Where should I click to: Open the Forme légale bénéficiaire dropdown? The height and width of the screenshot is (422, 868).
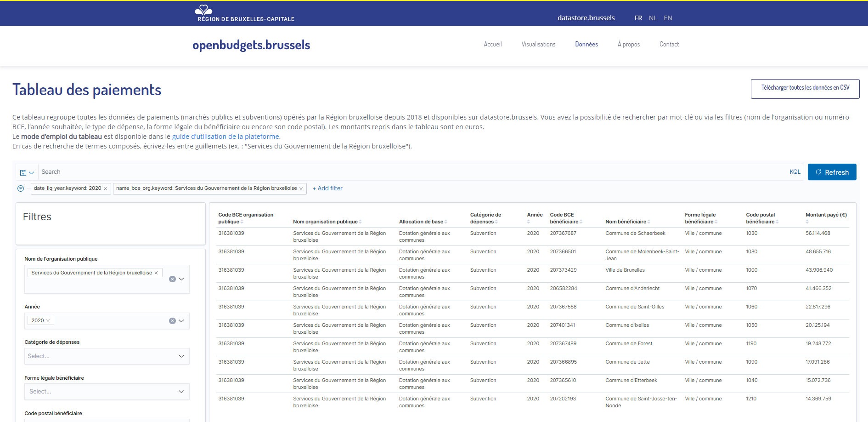coord(181,392)
